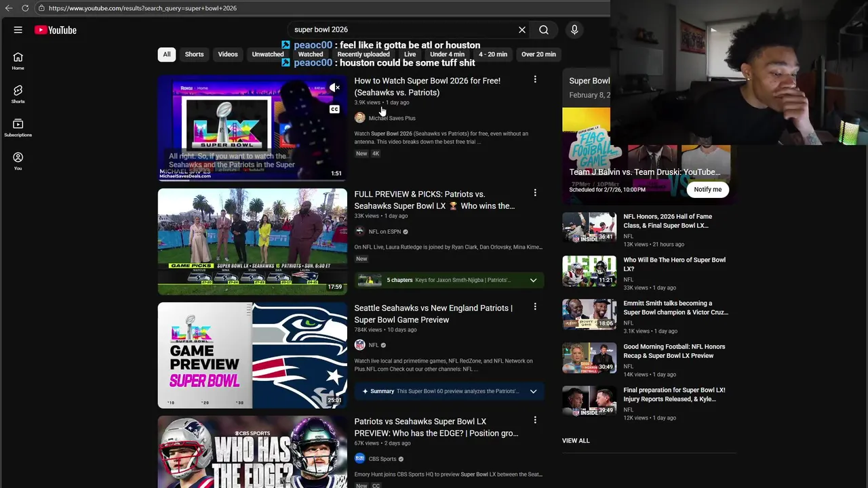Clear the search box with X
This screenshot has height=488, width=868.
[522, 30]
